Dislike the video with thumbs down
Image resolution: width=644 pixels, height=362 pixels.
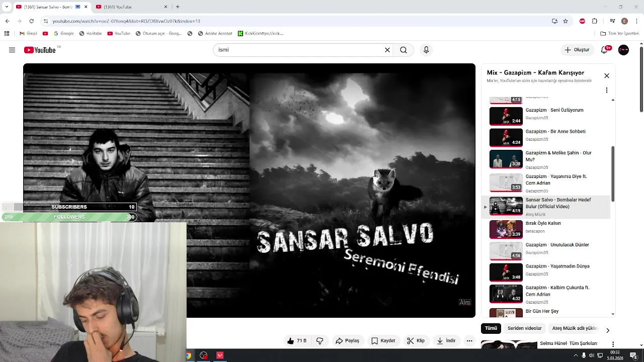(x=319, y=341)
